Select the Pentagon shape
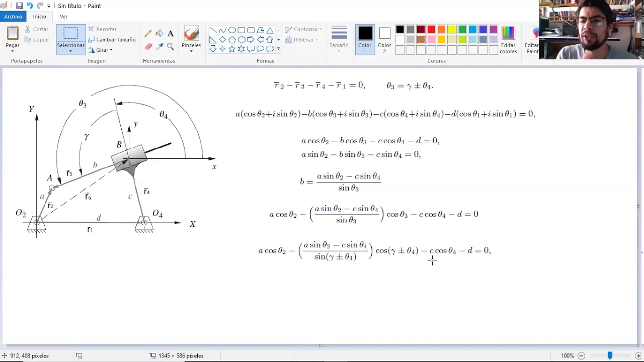Image resolution: width=644 pixels, height=362 pixels. coord(232,40)
